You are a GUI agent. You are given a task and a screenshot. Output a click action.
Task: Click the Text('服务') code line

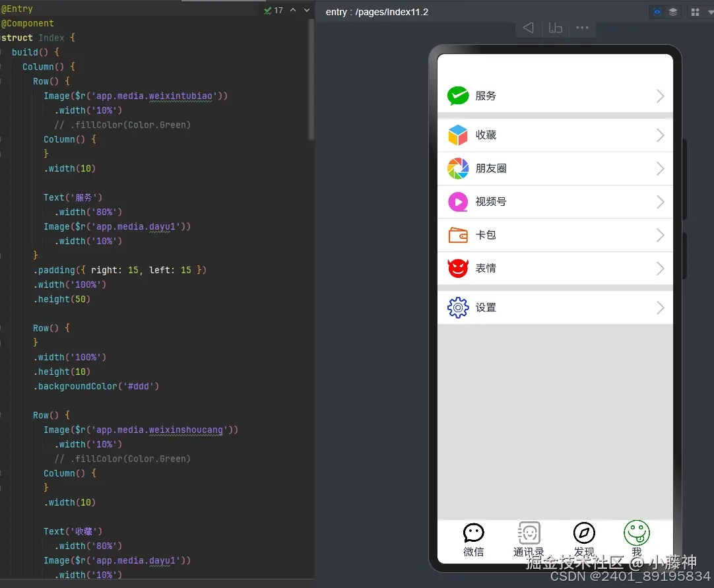(73, 198)
